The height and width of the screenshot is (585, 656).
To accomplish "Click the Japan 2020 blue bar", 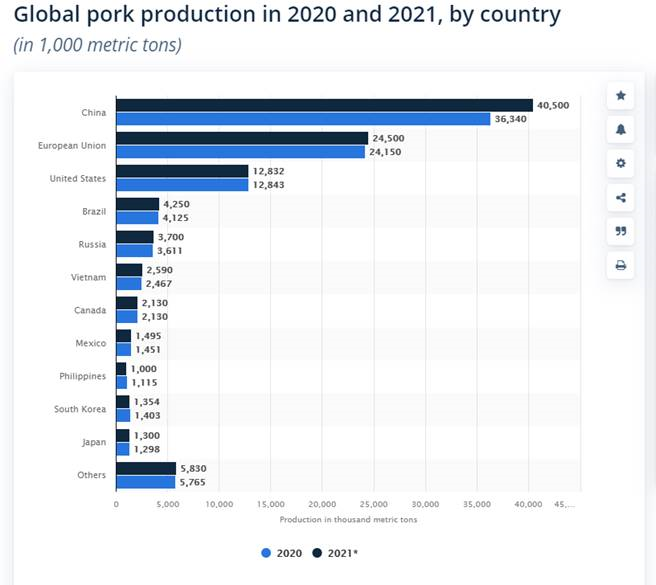I will (x=122, y=449).
